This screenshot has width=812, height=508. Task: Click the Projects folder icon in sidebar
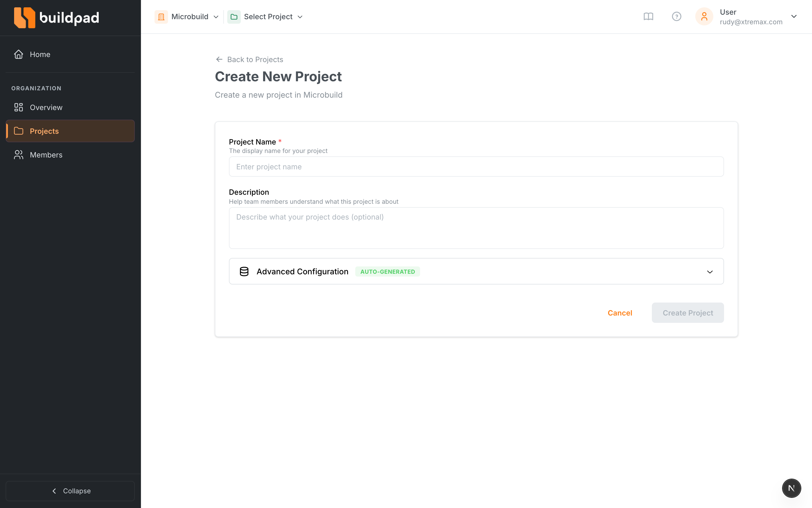[x=18, y=131]
